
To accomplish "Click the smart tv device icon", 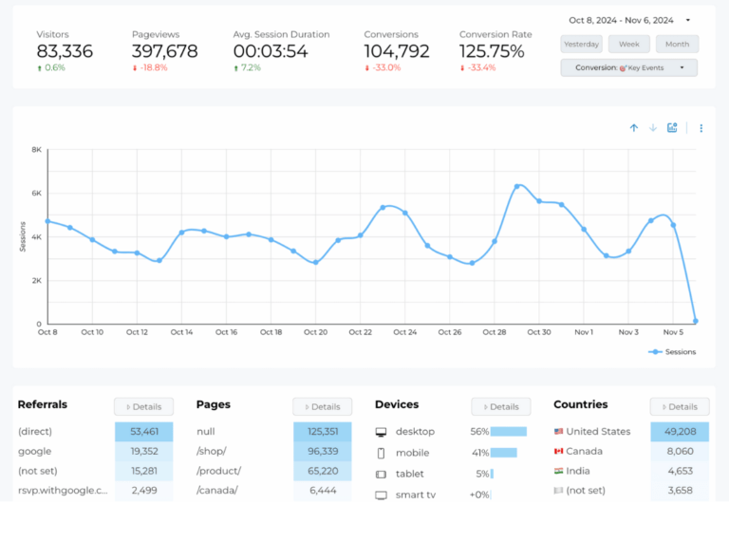I will [x=381, y=495].
